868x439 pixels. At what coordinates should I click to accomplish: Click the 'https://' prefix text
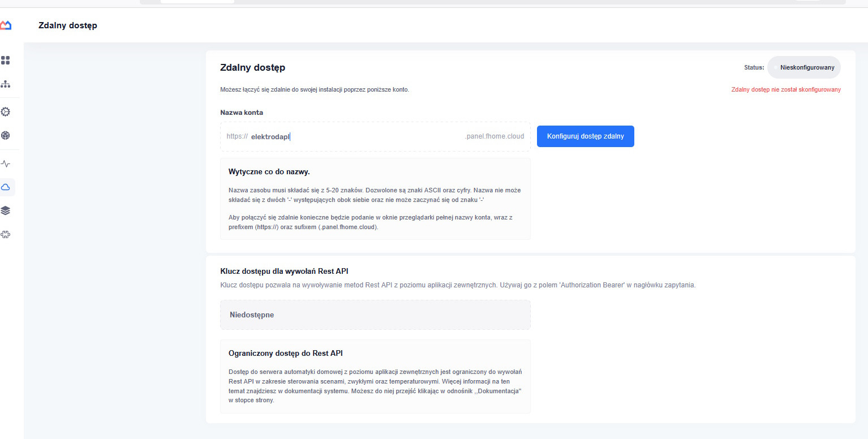[237, 136]
